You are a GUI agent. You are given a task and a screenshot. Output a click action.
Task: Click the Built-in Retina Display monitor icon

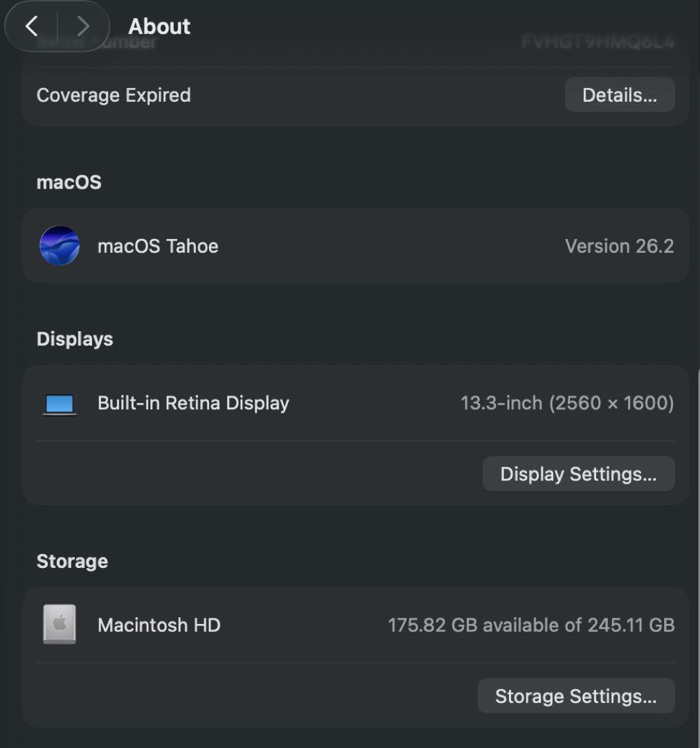tap(60, 402)
